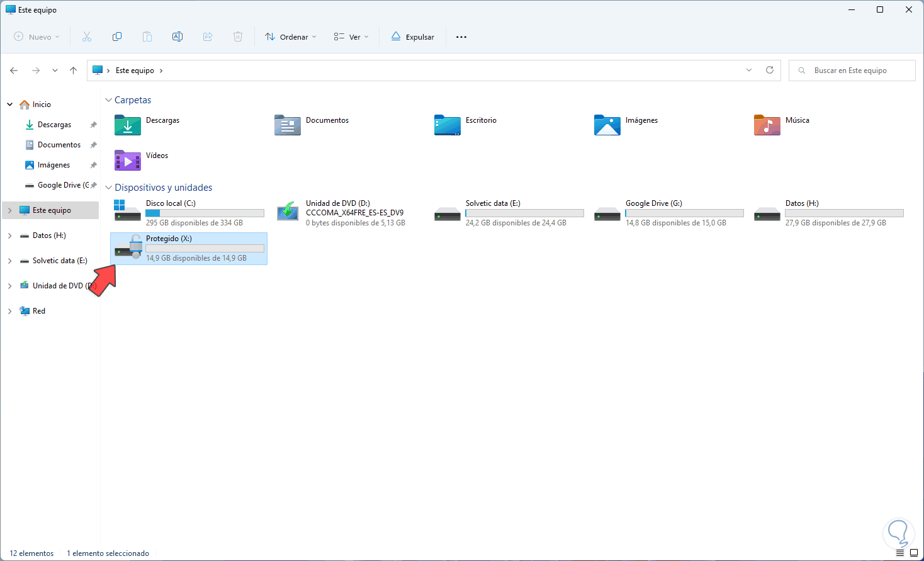
Task: Click the Buscar en Este equipo search box
Action: click(852, 71)
